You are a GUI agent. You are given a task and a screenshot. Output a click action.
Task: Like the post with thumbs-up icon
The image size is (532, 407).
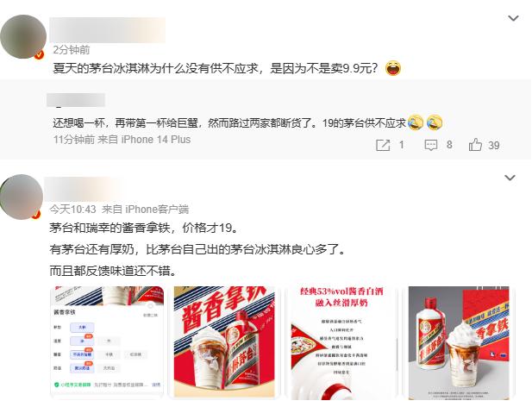coord(475,145)
